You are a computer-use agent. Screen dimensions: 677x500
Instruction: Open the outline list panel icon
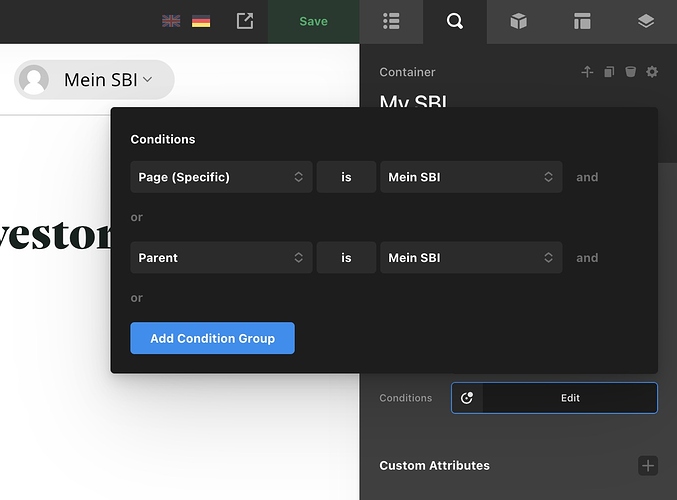[391, 21]
